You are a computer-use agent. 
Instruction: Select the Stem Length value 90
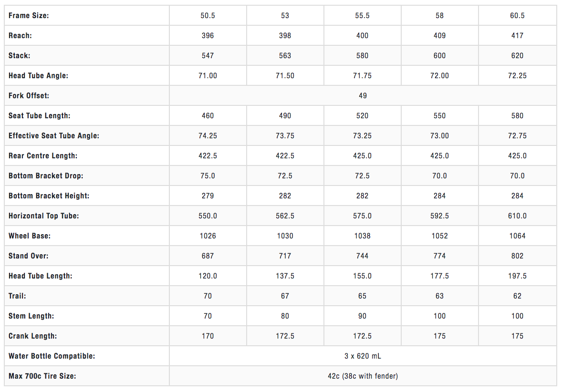[362, 316]
